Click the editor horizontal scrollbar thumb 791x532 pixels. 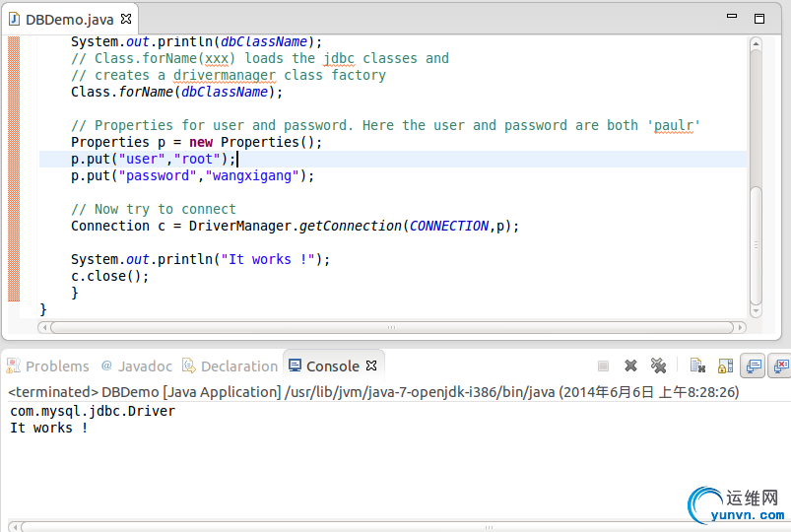(392, 328)
